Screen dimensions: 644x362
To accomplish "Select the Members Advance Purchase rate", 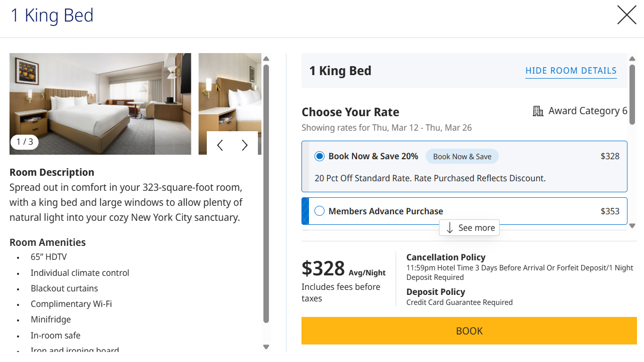I will 319,211.
